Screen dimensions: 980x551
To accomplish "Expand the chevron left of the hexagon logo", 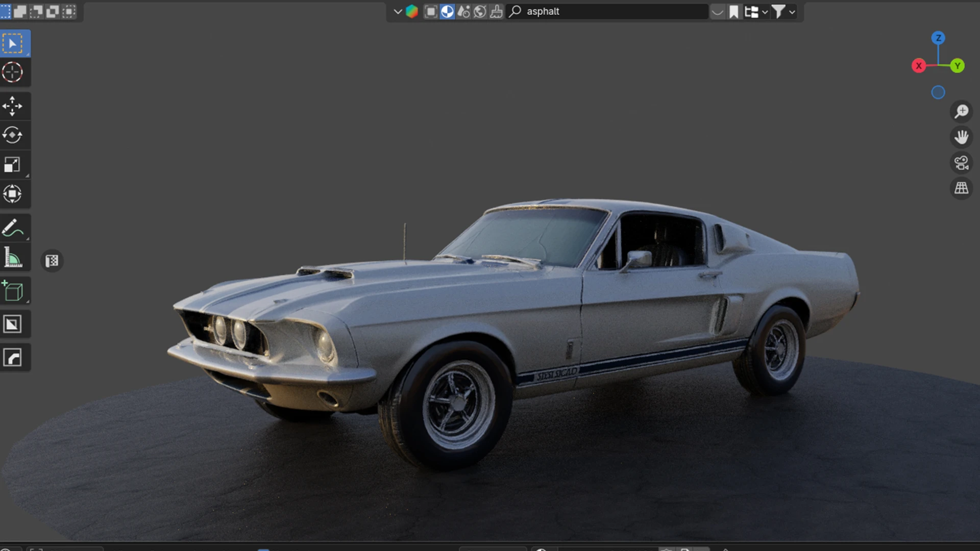I will pos(398,11).
